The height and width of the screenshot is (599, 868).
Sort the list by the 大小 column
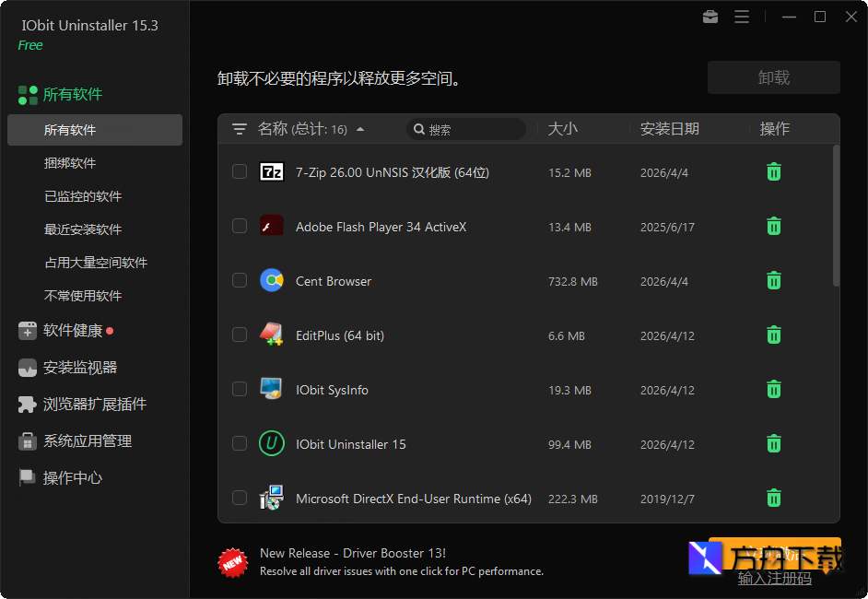[x=563, y=129]
